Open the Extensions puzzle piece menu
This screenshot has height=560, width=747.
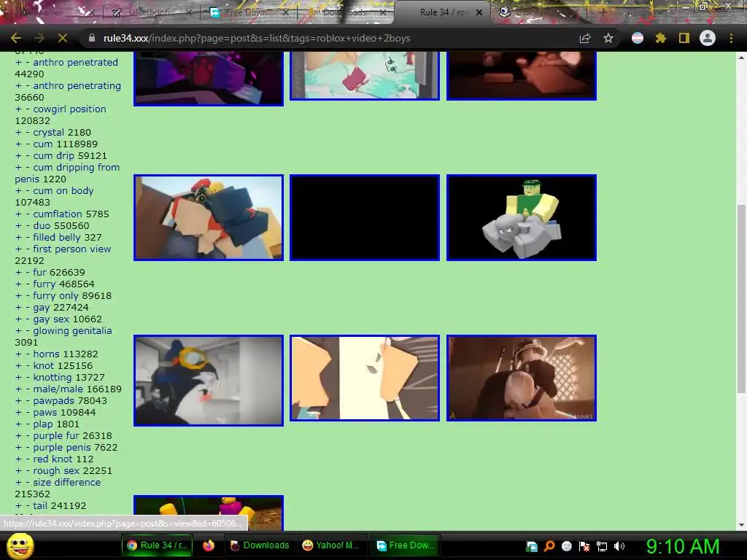pos(660,38)
